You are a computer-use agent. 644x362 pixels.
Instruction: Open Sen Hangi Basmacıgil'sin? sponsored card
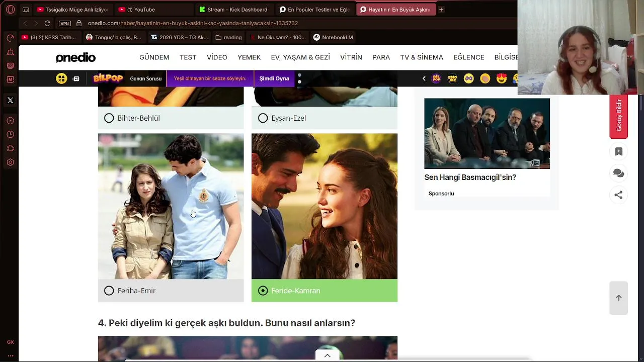tap(487, 148)
